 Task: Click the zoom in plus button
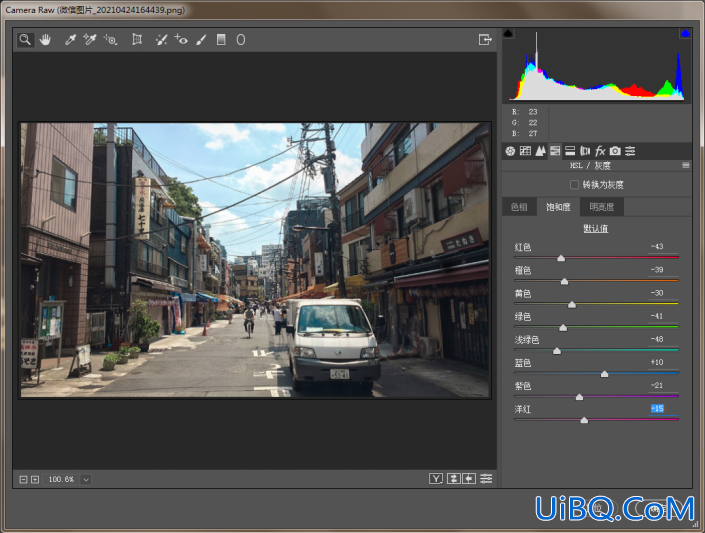point(35,480)
